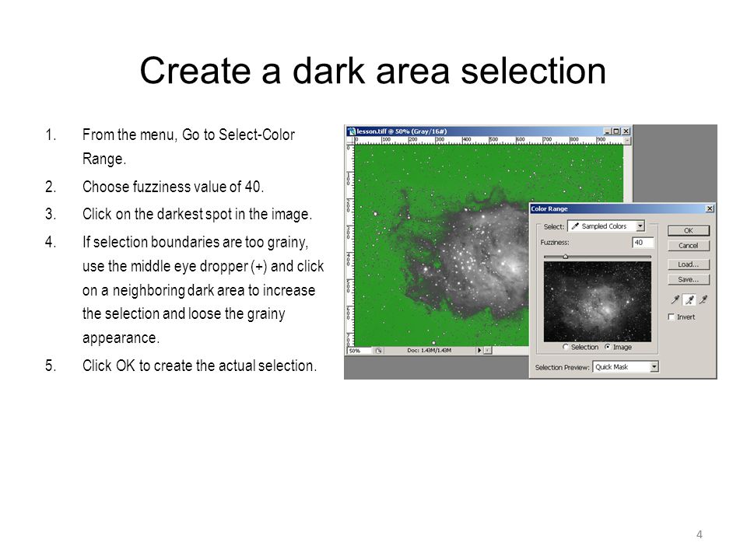747x560 pixels.
Task: Click the text 'Choose fuzziness value of 40.'
Action: click(x=173, y=187)
